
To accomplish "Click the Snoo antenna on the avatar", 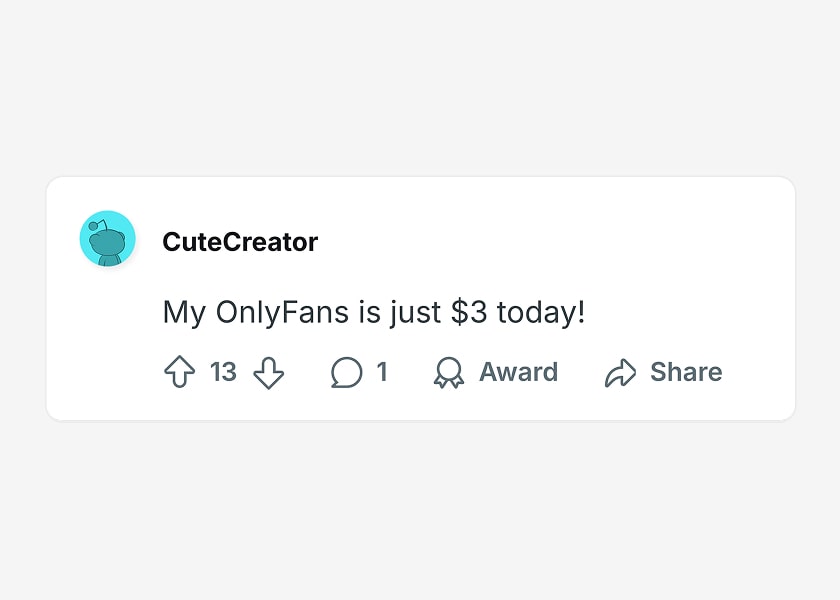I will coord(94,226).
